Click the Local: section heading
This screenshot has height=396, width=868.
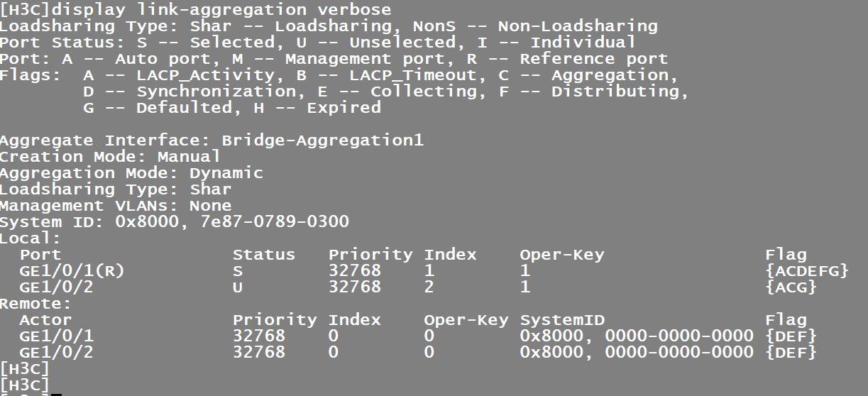point(31,238)
